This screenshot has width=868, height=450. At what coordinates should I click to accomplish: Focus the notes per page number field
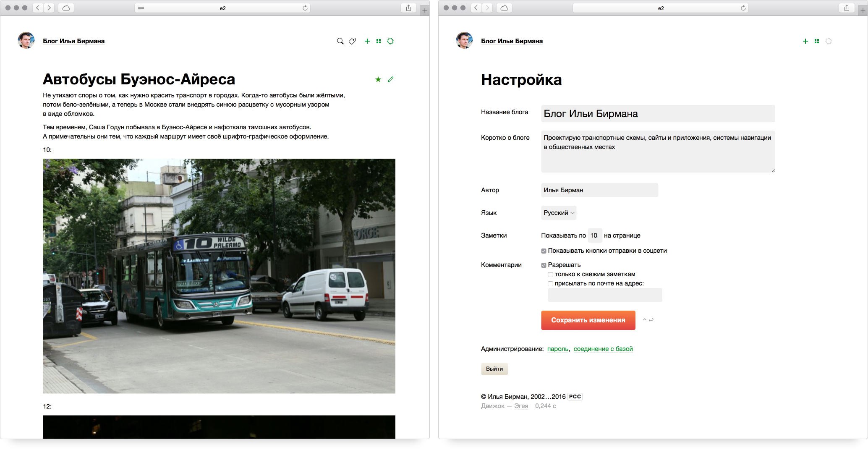click(x=595, y=235)
